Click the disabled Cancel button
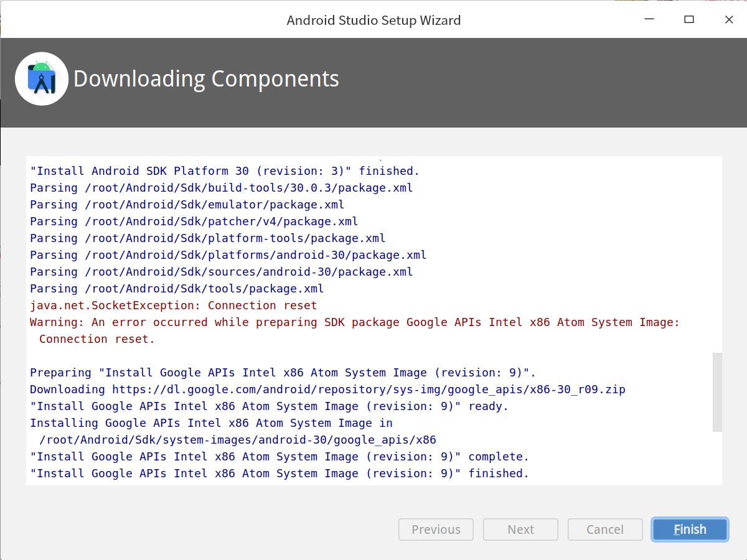747x560 pixels. [605, 530]
